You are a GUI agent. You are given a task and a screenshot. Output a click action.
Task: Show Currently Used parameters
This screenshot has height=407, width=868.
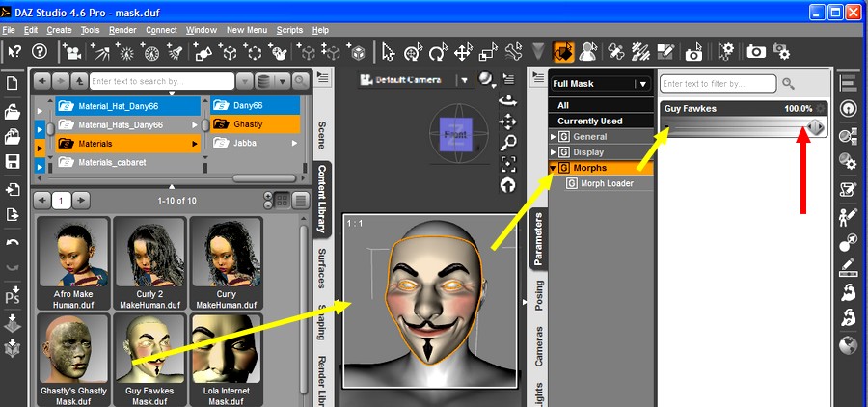tap(601, 121)
